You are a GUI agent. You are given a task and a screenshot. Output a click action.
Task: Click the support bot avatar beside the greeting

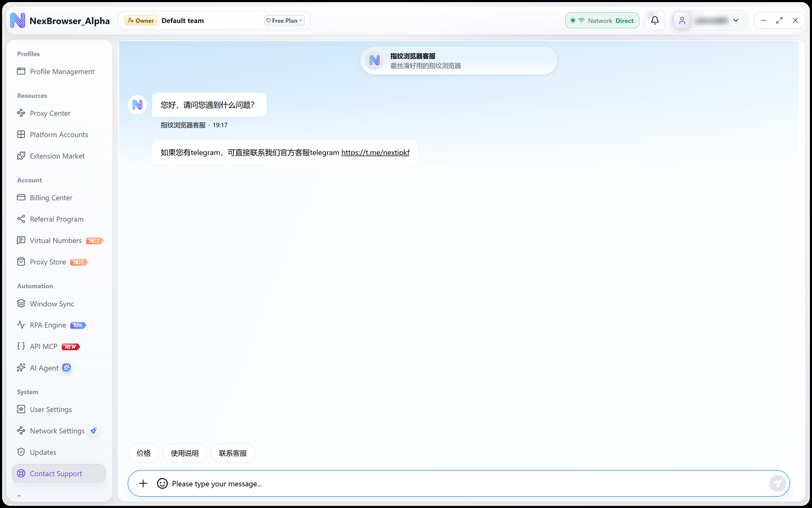click(x=137, y=105)
